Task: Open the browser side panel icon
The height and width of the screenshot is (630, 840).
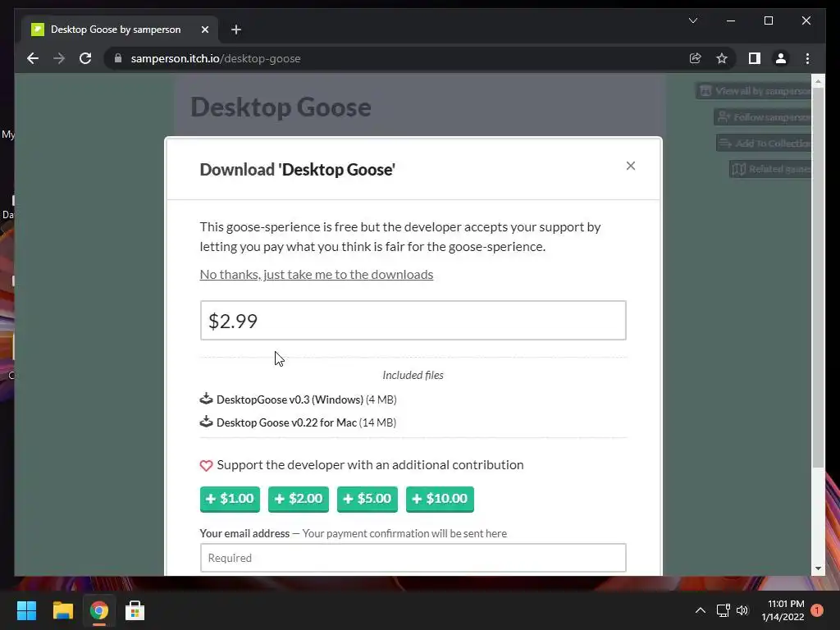Action: tap(755, 58)
